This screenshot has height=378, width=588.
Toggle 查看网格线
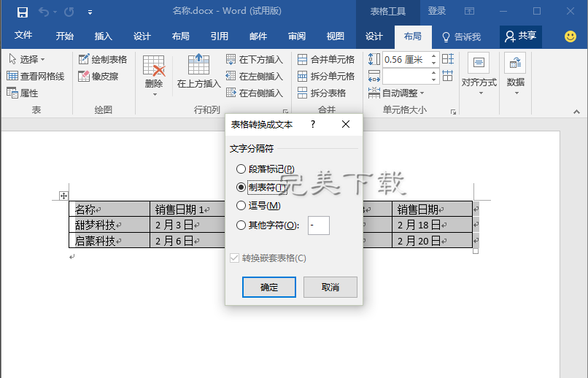pyautogui.click(x=36, y=76)
